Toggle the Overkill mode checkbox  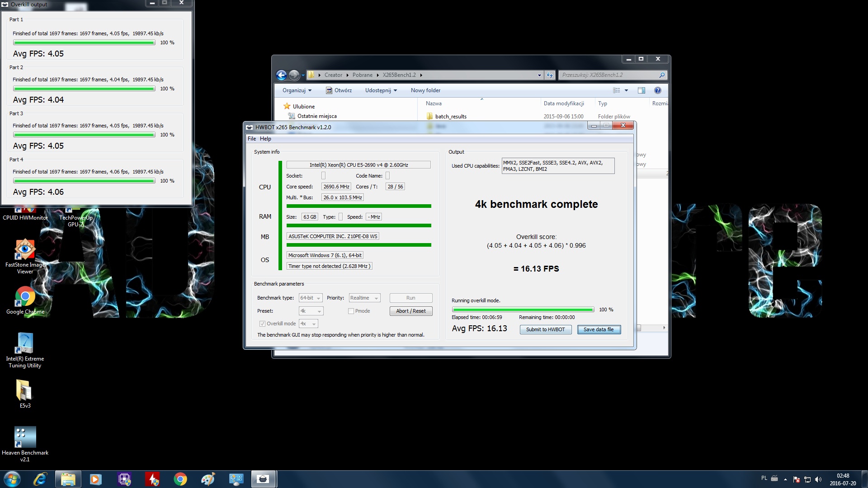[x=262, y=324]
